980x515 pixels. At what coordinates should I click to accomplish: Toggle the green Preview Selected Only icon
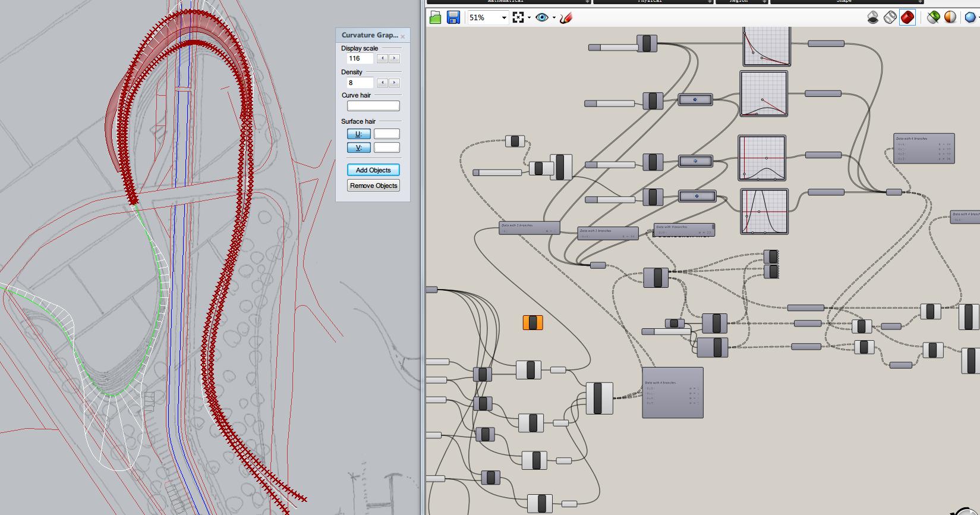click(x=933, y=18)
